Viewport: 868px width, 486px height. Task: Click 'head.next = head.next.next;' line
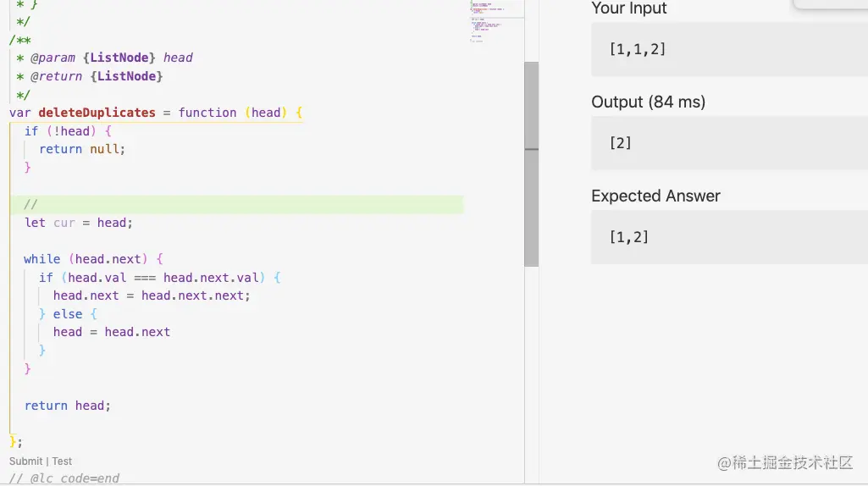tap(152, 295)
